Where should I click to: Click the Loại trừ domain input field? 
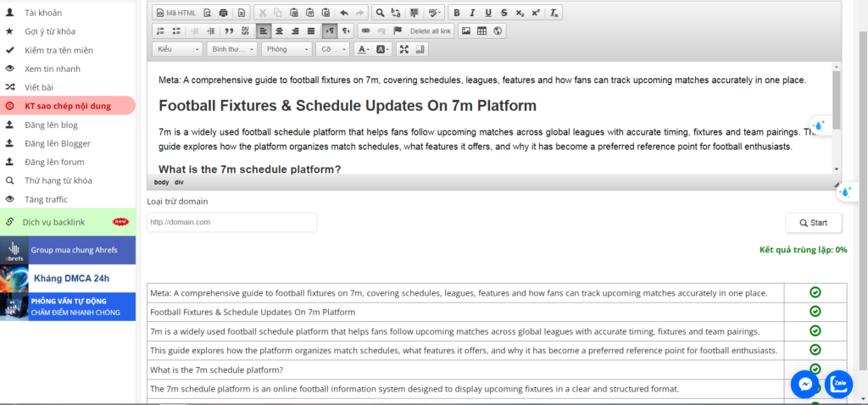click(x=231, y=222)
